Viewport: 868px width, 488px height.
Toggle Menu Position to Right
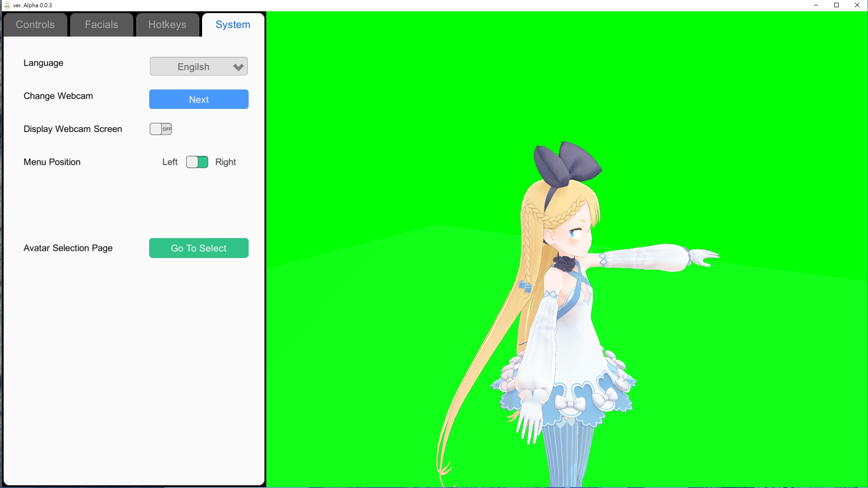197,161
